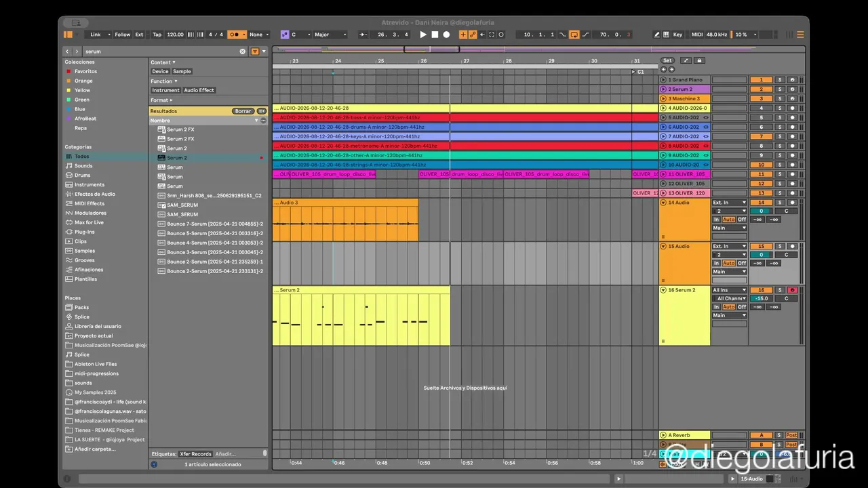Screen dimensions: 868x488
Task: Click the tempo field showing 120.00
Action: coord(176,35)
